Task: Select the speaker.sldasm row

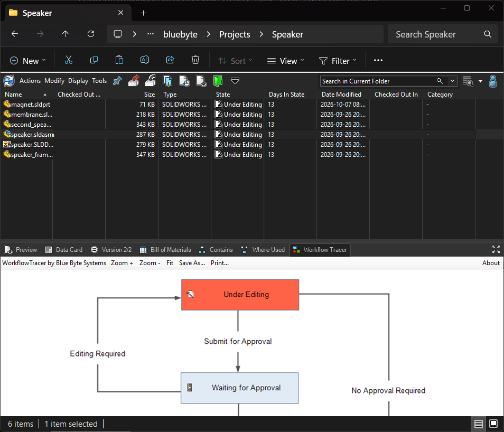Action: point(238,134)
